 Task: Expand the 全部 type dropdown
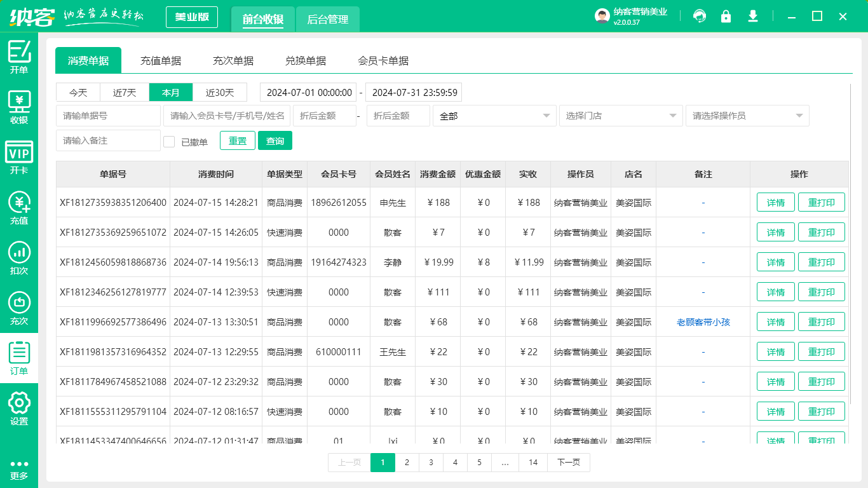coord(494,116)
